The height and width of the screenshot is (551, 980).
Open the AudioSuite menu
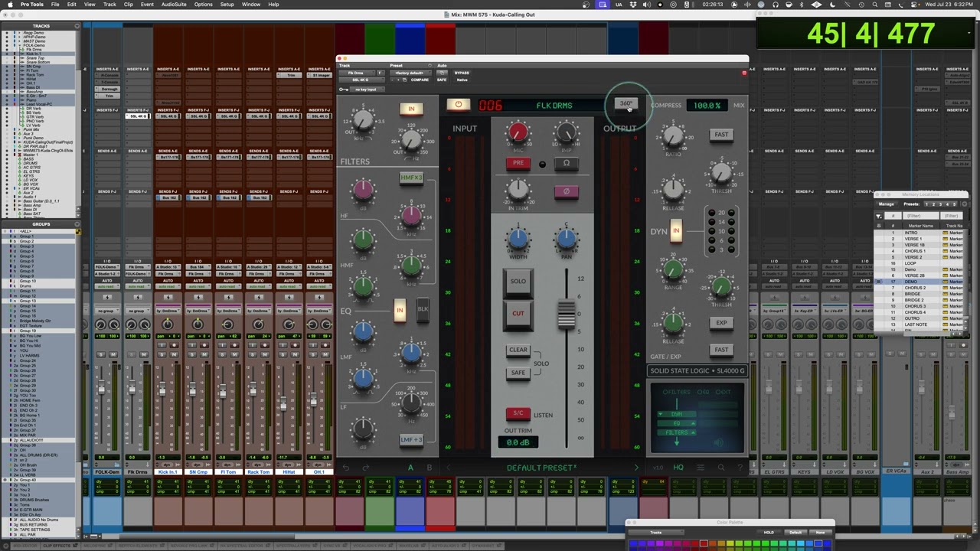[x=174, y=5]
